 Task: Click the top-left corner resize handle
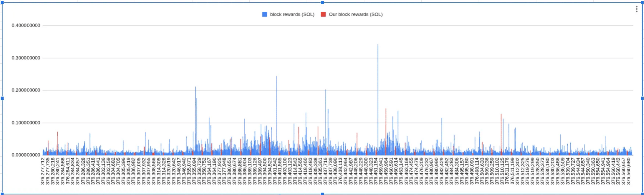[x=2, y=2]
